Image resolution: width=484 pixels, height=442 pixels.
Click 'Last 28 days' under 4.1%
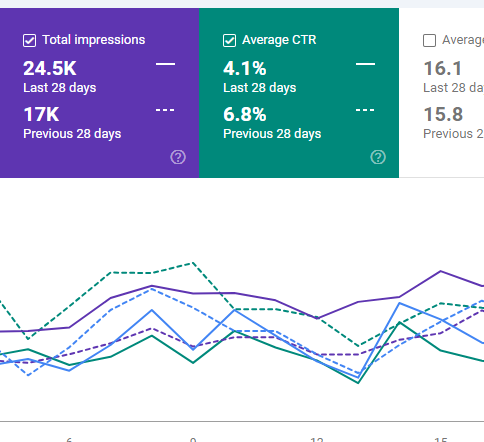pyautogui.click(x=260, y=88)
